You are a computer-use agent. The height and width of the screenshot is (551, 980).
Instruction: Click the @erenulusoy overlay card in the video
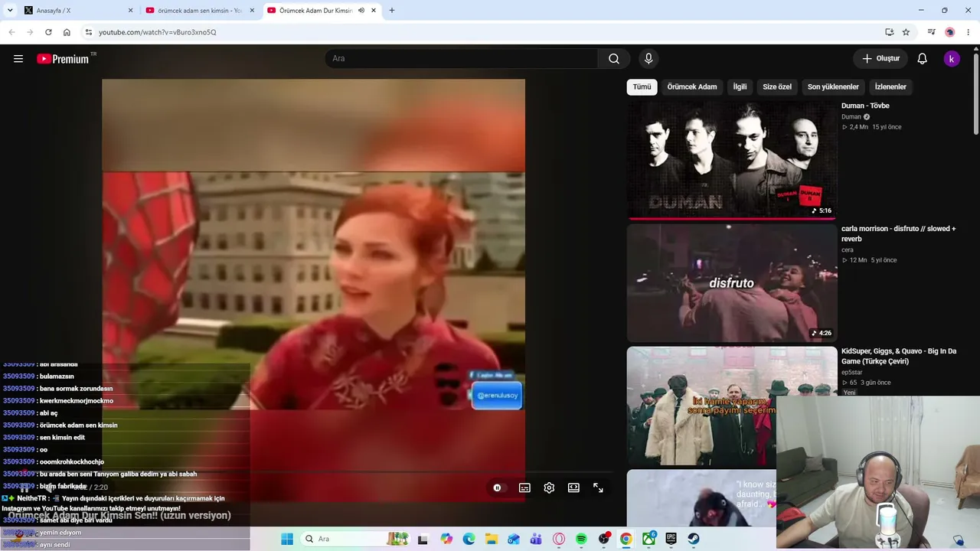tap(497, 396)
